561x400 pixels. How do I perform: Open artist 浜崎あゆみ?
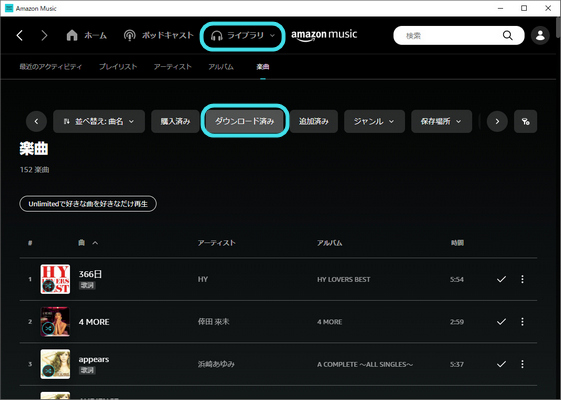pyautogui.click(x=216, y=364)
